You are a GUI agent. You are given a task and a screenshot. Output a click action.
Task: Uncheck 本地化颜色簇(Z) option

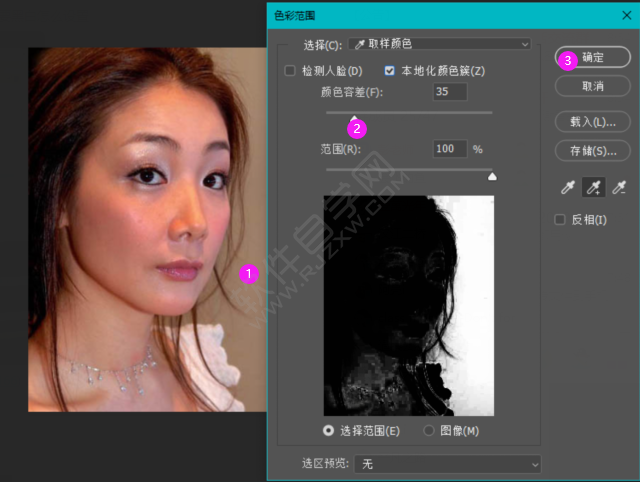pos(390,71)
